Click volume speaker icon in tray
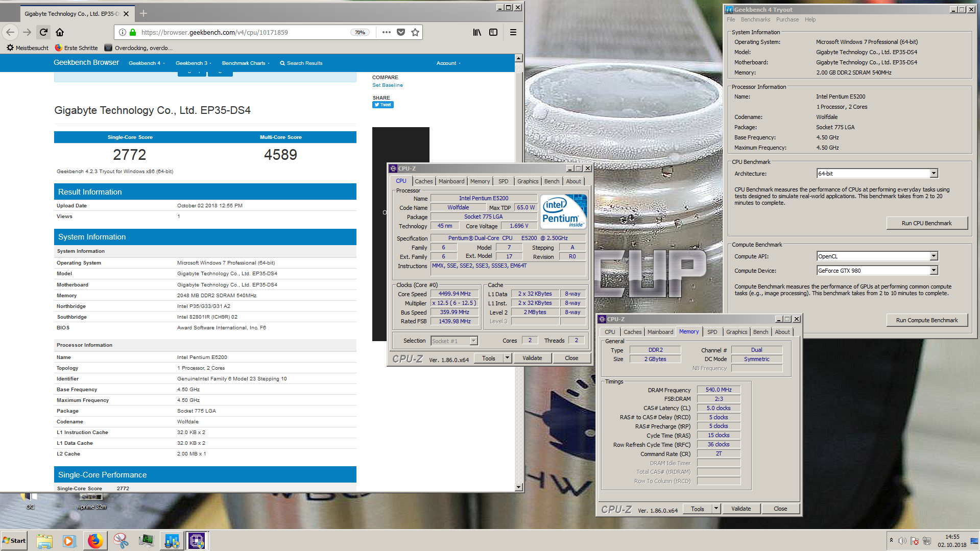The width and height of the screenshot is (980, 551). pyautogui.click(x=902, y=541)
